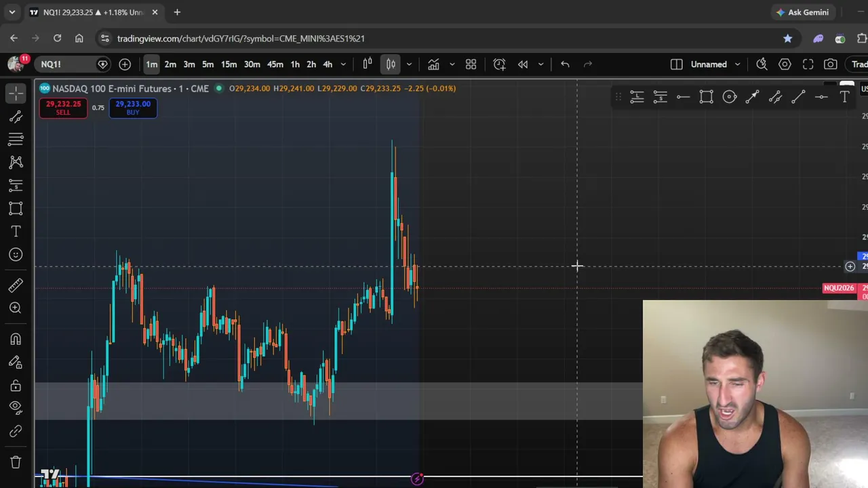Activate the Zoom In tool

click(x=16, y=308)
